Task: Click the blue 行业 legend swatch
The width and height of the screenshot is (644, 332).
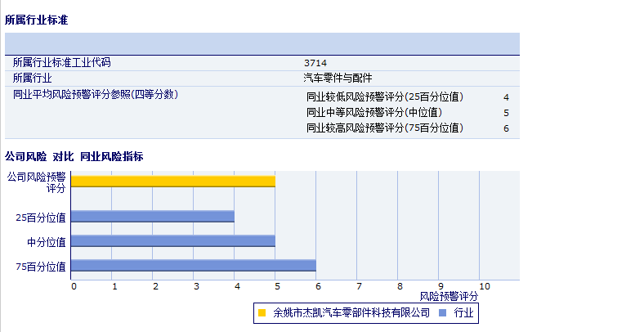Action: click(442, 312)
